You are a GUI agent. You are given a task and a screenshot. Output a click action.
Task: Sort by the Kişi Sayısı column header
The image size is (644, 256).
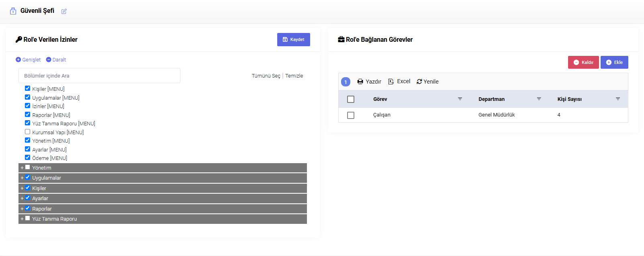pyautogui.click(x=569, y=99)
